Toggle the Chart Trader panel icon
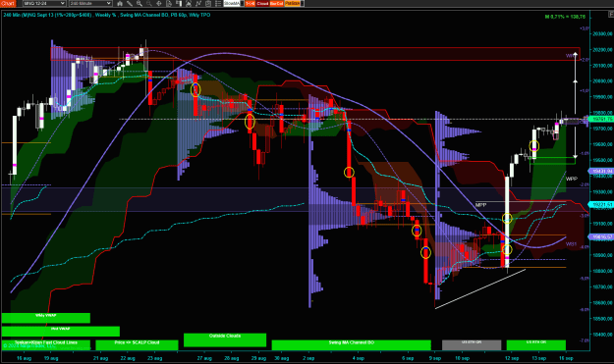The height and width of the screenshot is (364, 614). pos(179,4)
